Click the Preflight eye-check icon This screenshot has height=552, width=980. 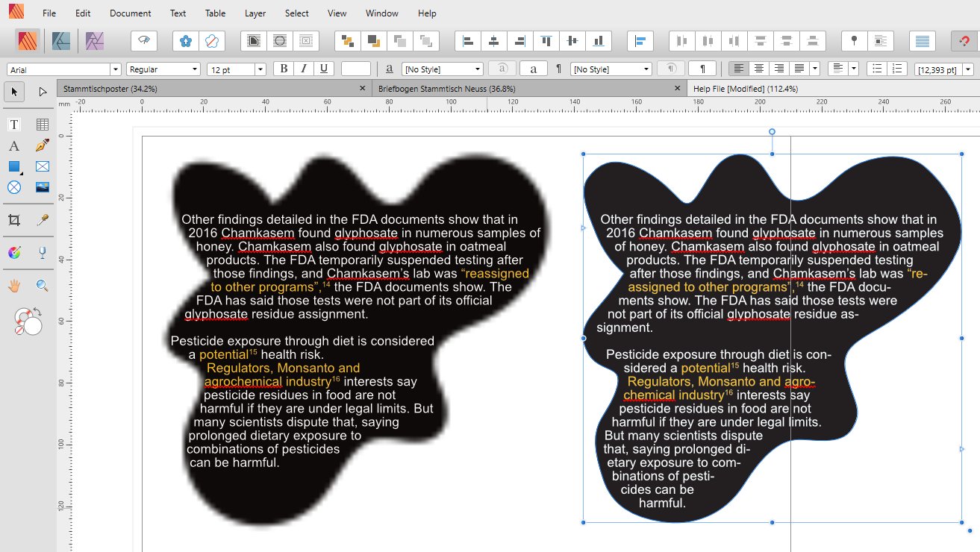pos(144,41)
